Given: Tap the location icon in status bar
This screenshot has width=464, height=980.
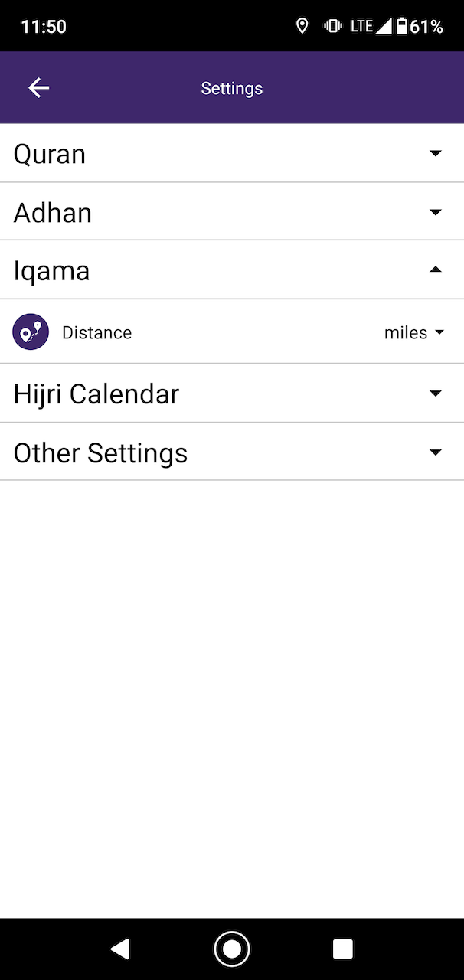Looking at the screenshot, I should point(302,27).
